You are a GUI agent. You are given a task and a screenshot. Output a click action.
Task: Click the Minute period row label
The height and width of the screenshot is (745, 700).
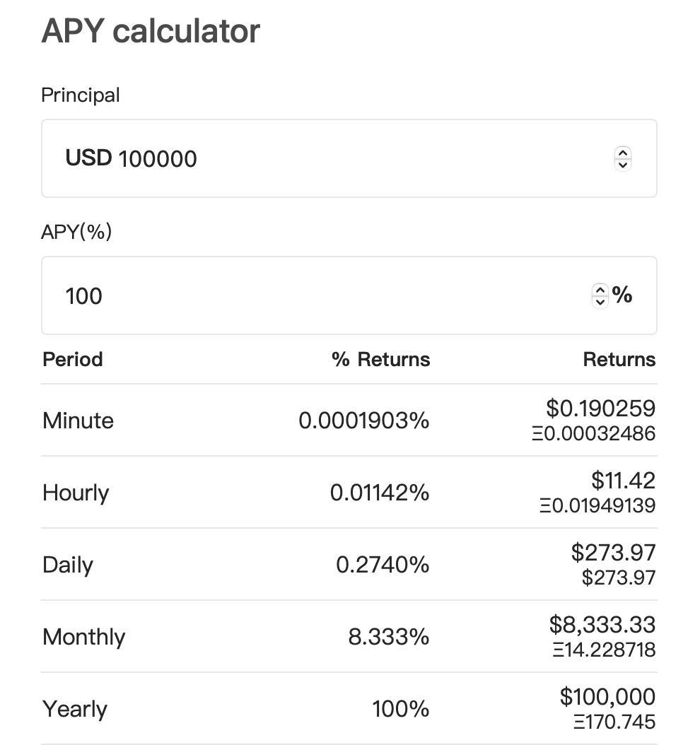coord(78,421)
